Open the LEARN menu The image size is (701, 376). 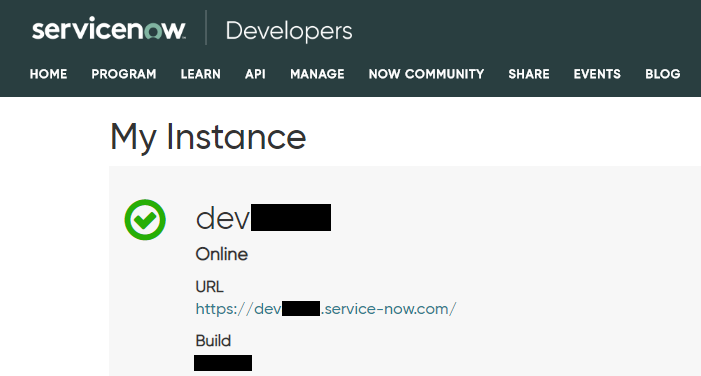[201, 74]
